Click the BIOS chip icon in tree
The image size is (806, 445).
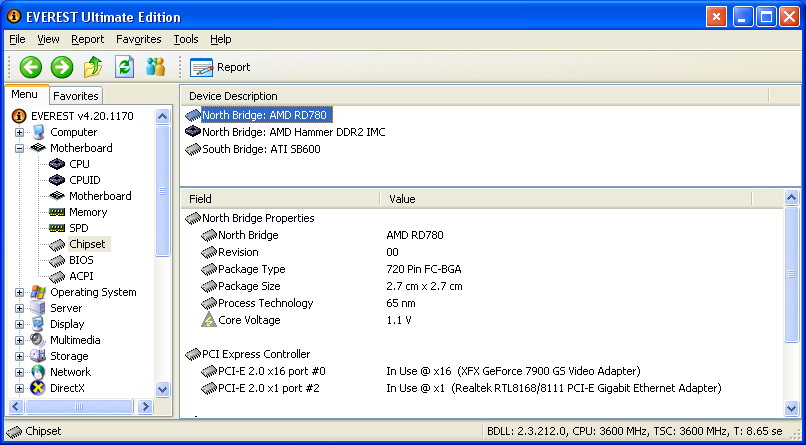(x=57, y=261)
